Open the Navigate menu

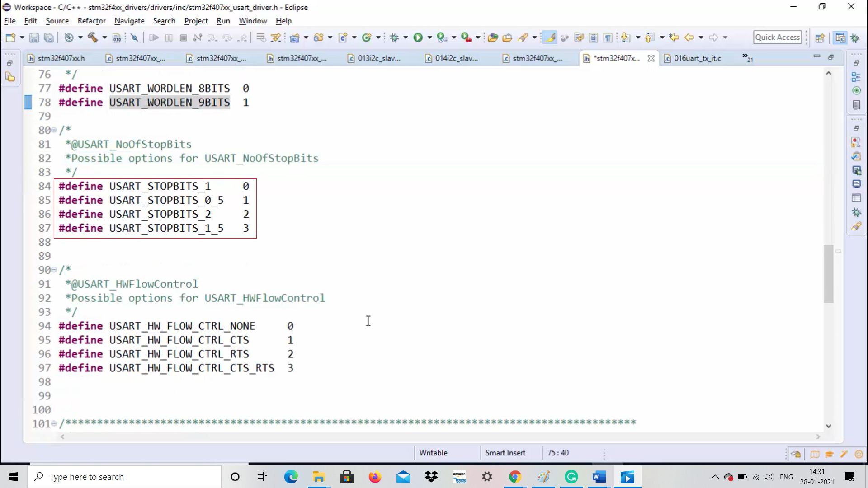pos(129,21)
